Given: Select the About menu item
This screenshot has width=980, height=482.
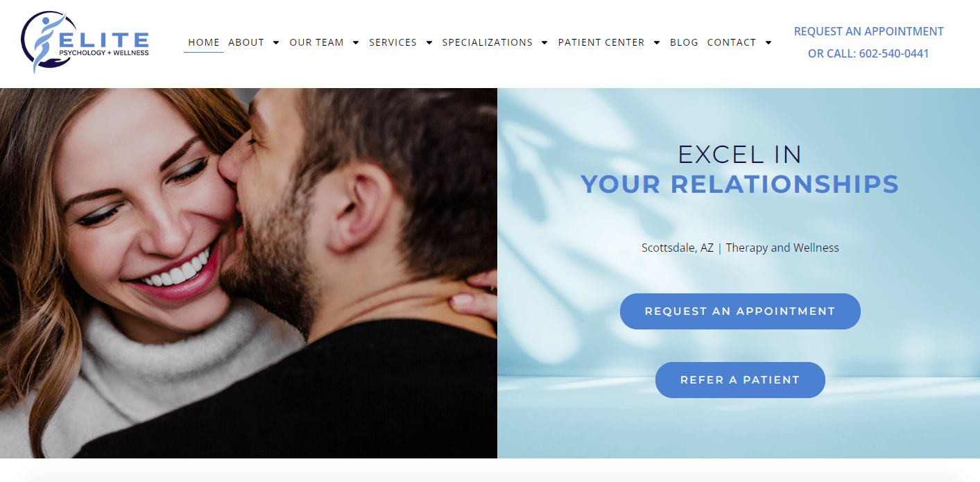Looking at the screenshot, I should 246,42.
